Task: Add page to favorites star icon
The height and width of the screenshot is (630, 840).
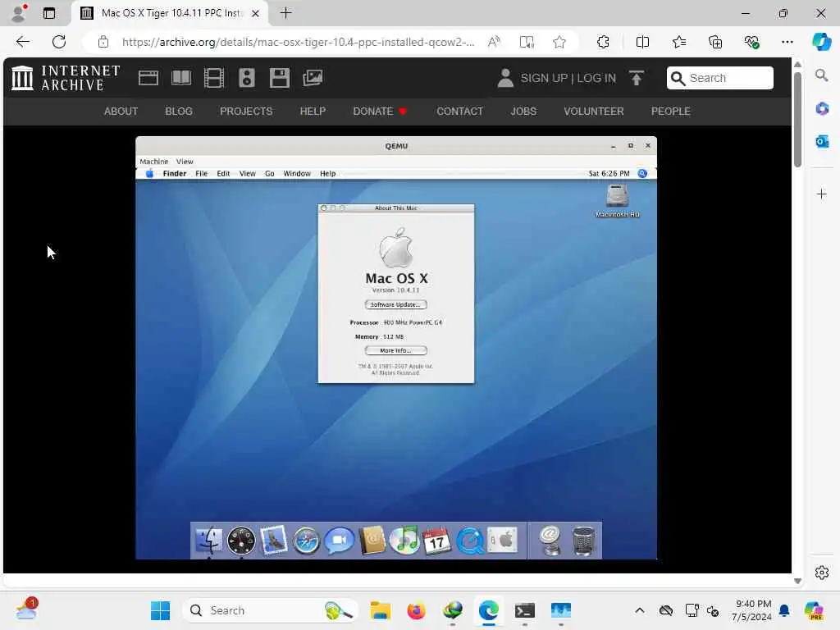Action: coord(559,42)
